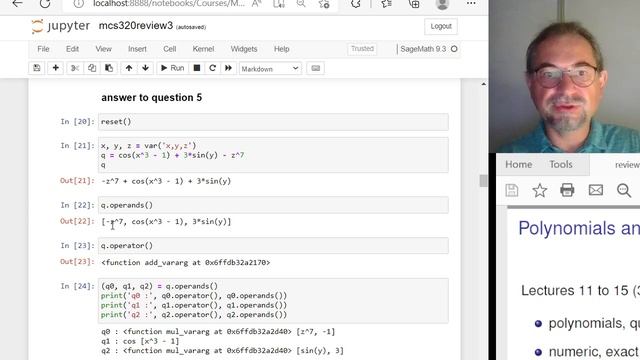Open the Widgets menu
This screenshot has width=640, height=360.
[x=244, y=49]
